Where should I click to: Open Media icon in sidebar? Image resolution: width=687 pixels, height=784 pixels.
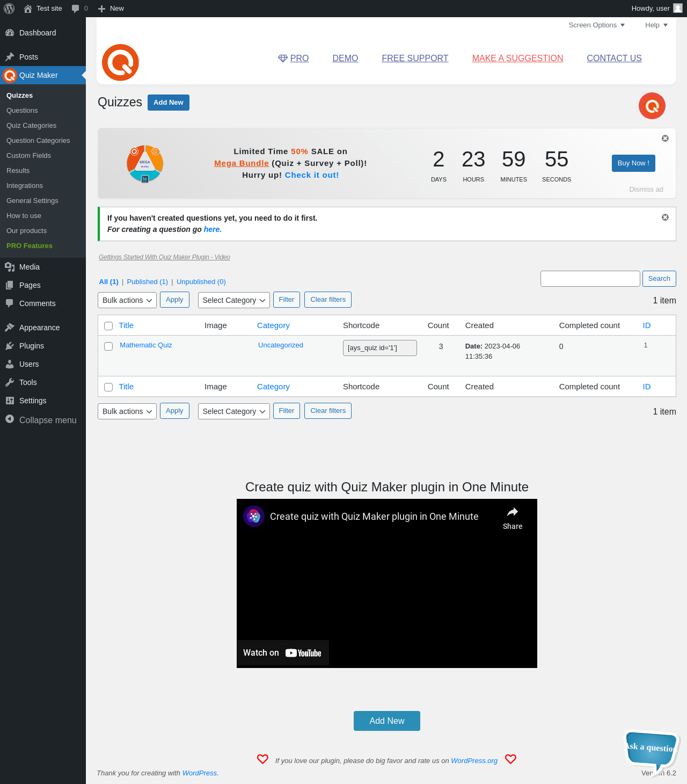[x=10, y=267]
